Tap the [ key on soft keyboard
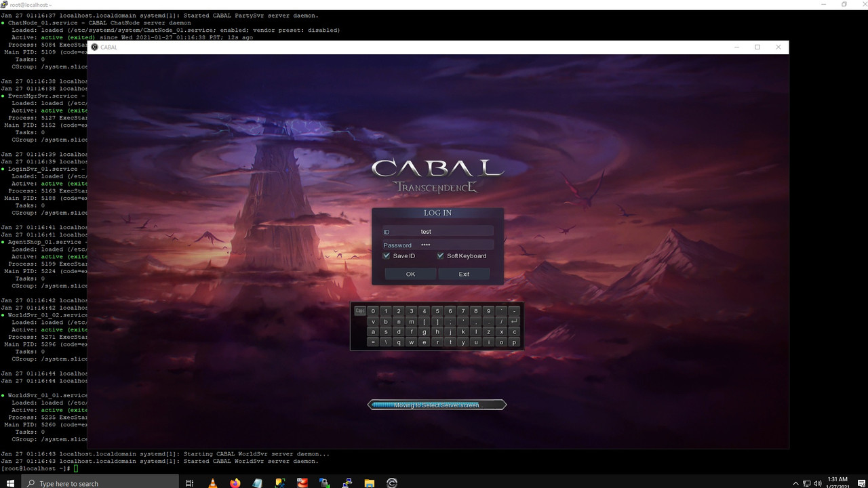868x488 pixels. [x=425, y=321]
